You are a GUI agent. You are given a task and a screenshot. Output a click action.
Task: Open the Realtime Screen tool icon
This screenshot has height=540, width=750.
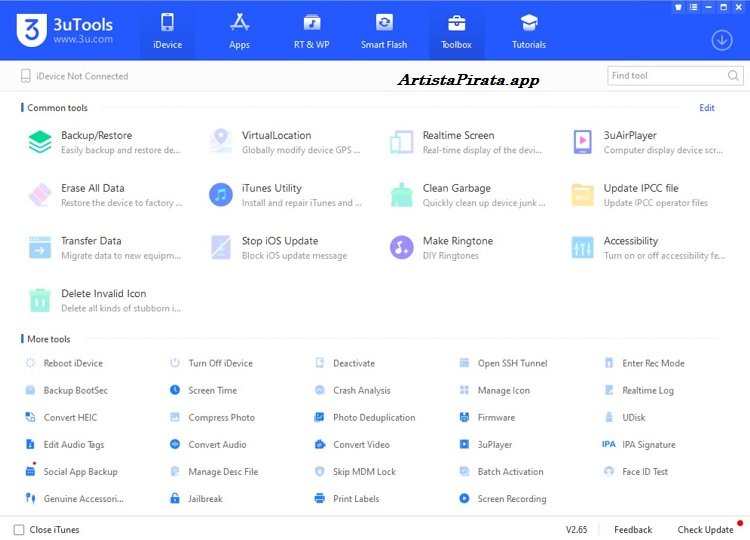point(402,142)
